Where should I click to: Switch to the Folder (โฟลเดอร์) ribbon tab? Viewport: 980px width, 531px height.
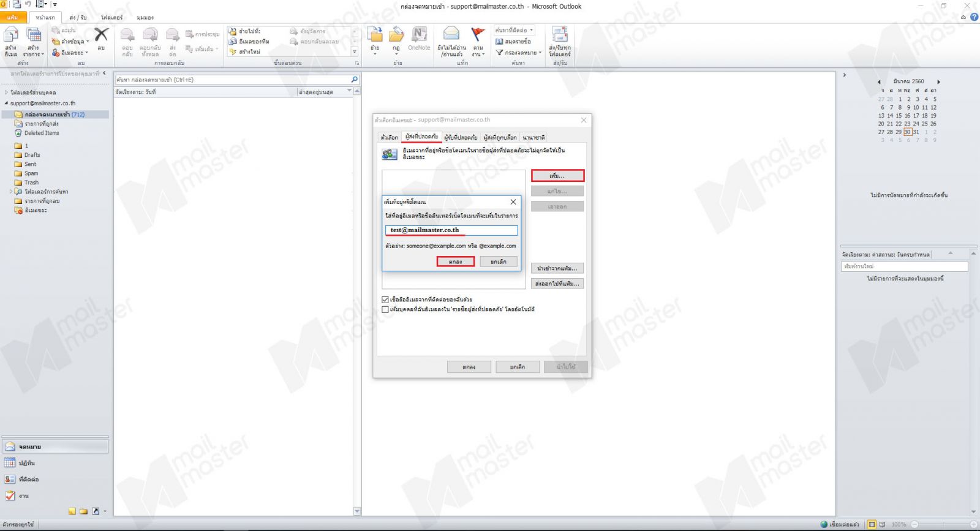112,17
